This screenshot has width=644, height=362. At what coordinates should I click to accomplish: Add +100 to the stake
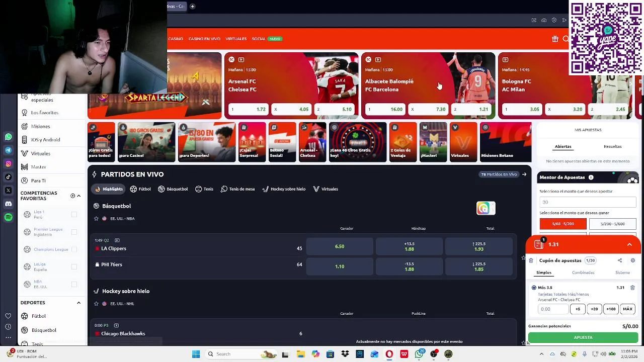pos(611,309)
